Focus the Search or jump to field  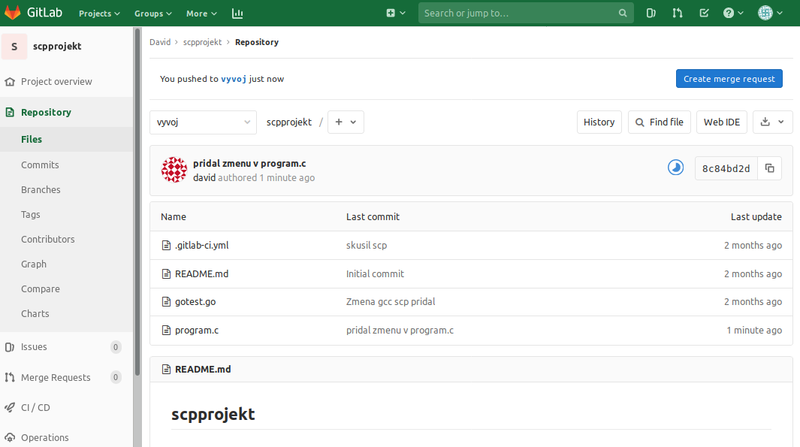(526, 13)
